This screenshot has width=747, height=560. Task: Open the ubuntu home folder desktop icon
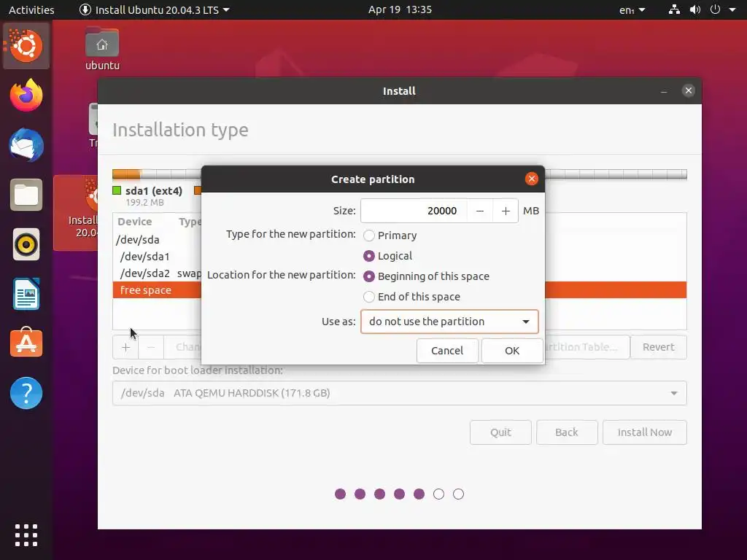102,49
